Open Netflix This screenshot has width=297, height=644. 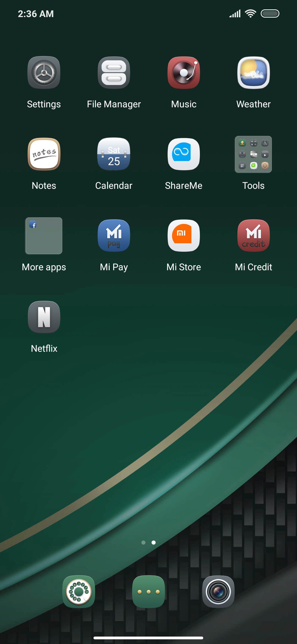44,317
